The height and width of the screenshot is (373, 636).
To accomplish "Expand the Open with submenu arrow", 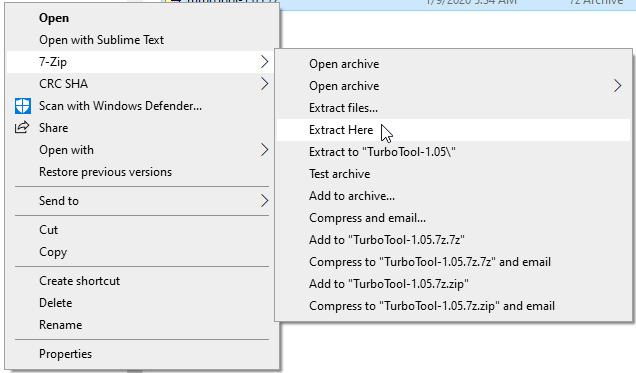I will (x=264, y=150).
